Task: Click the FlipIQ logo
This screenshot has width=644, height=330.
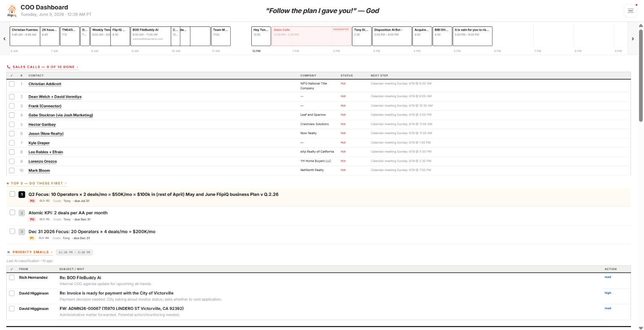Action: point(12,11)
